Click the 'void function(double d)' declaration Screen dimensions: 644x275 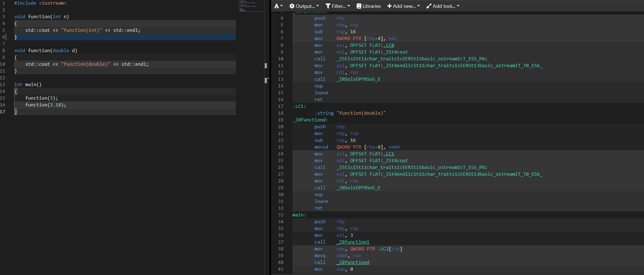[46, 51]
